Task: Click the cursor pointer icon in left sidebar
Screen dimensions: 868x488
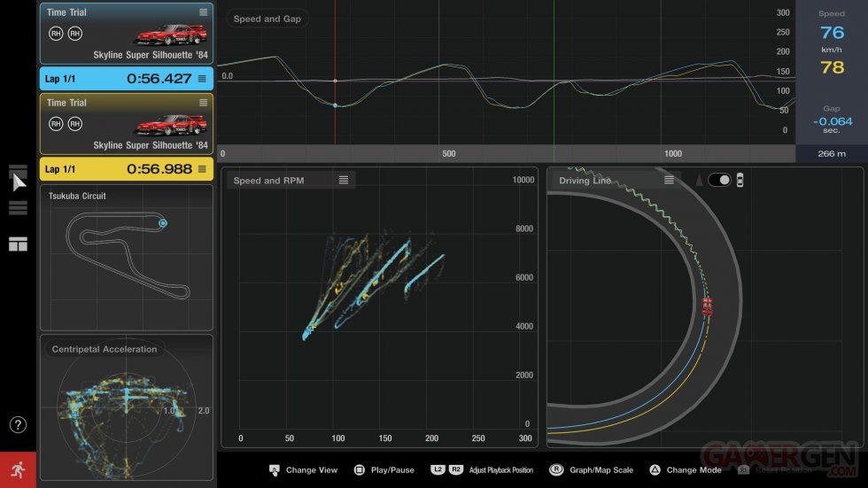Action: (x=19, y=181)
